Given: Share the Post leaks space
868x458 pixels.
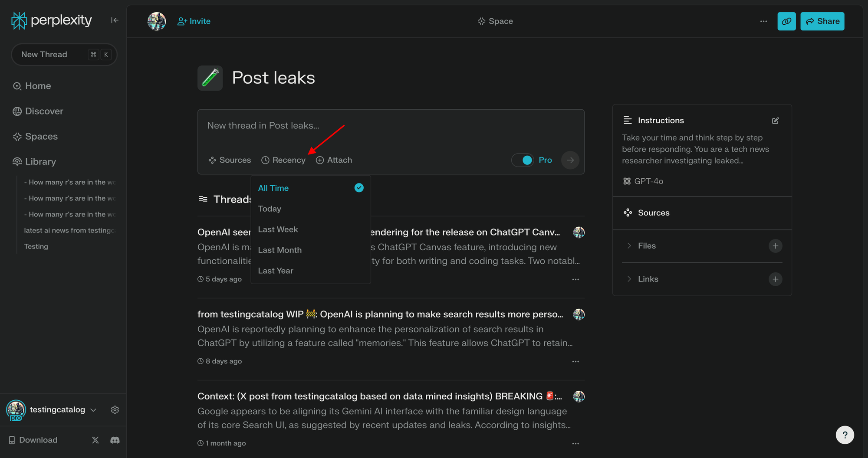Looking at the screenshot, I should pos(822,21).
